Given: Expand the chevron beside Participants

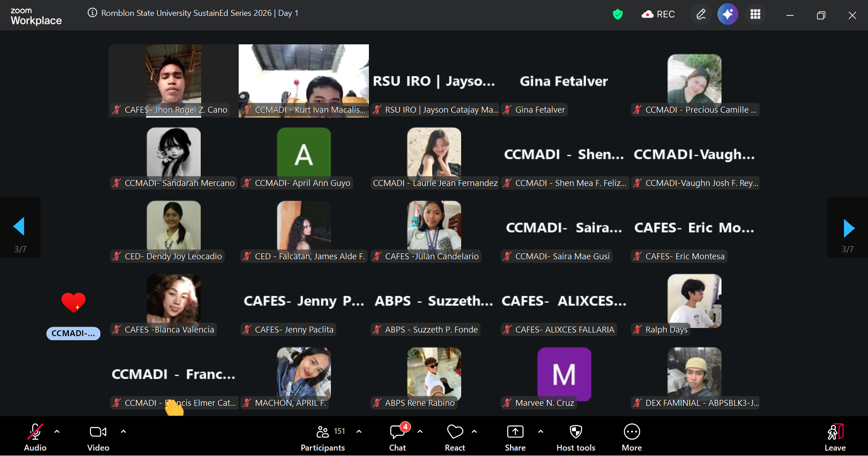Looking at the screenshot, I should coord(359,432).
